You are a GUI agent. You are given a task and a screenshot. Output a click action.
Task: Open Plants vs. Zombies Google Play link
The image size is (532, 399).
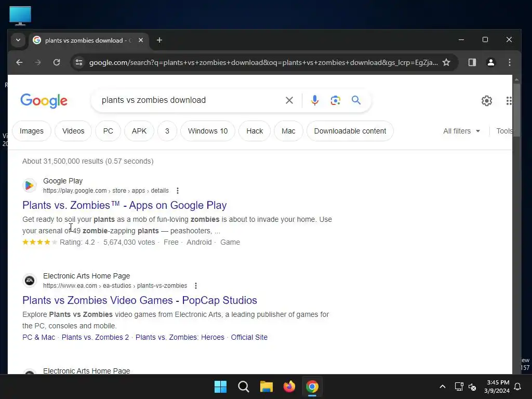[x=125, y=205]
